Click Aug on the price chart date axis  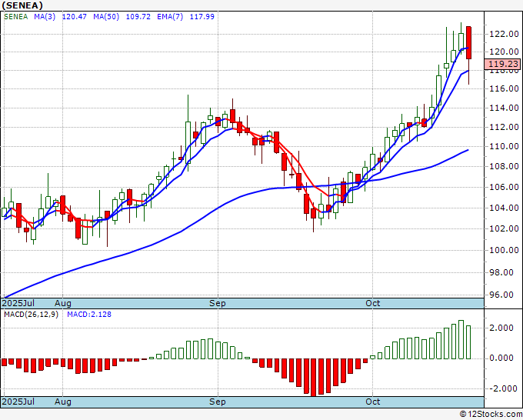pyautogui.click(x=63, y=303)
